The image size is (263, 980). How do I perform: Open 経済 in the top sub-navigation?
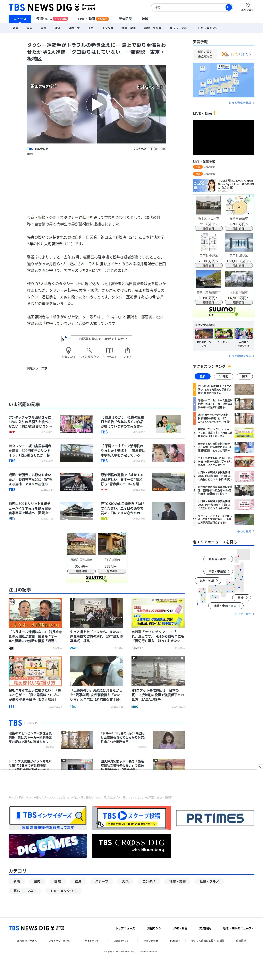[58, 28]
